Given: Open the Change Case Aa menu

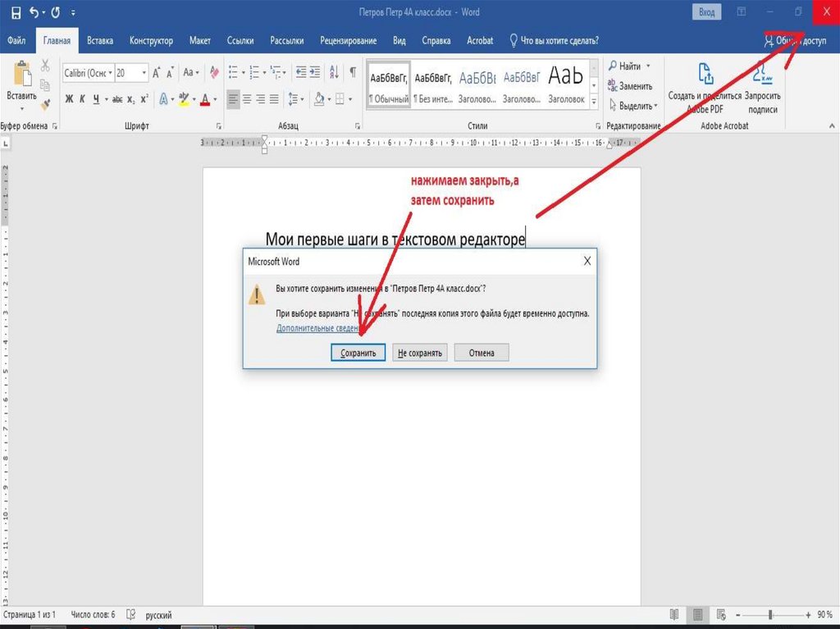Looking at the screenshot, I should coord(190,72).
